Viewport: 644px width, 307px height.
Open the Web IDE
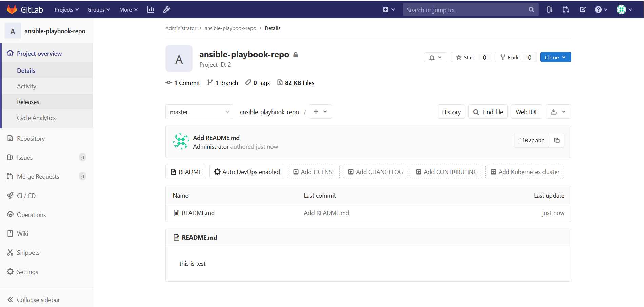click(526, 112)
